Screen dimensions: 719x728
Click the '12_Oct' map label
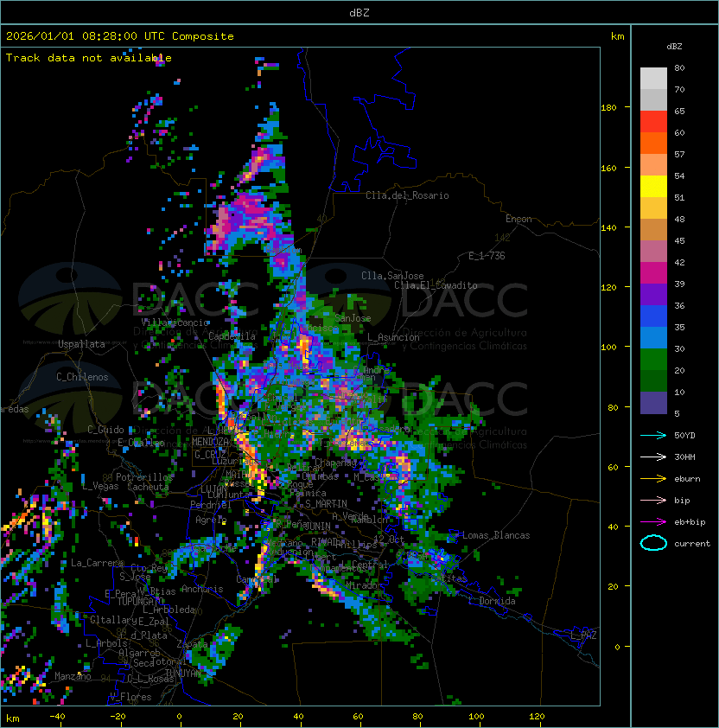389,540
